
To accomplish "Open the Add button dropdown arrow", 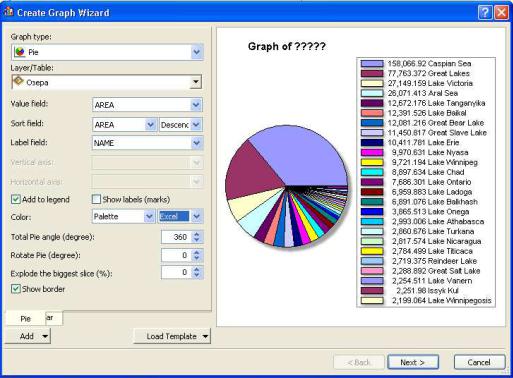I will point(45,336).
